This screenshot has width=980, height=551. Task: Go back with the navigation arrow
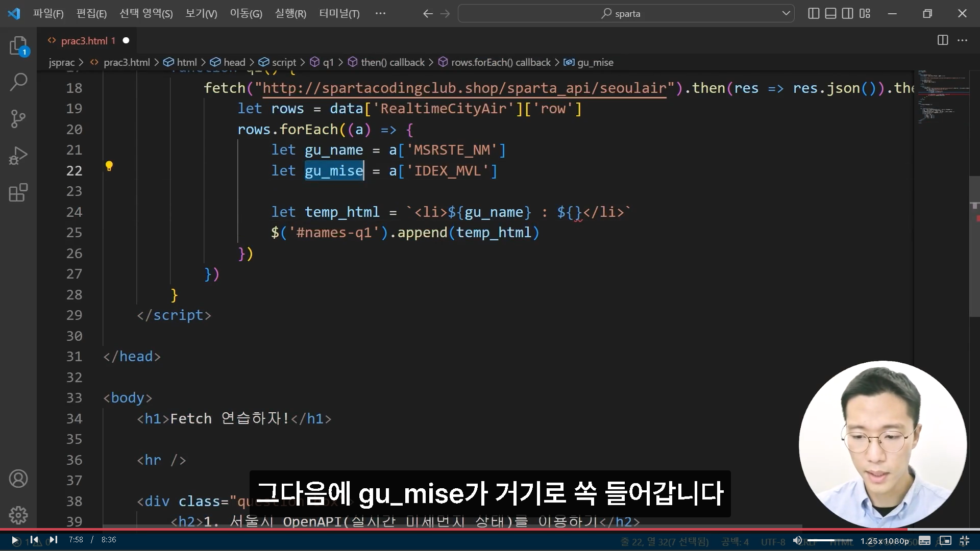point(428,14)
